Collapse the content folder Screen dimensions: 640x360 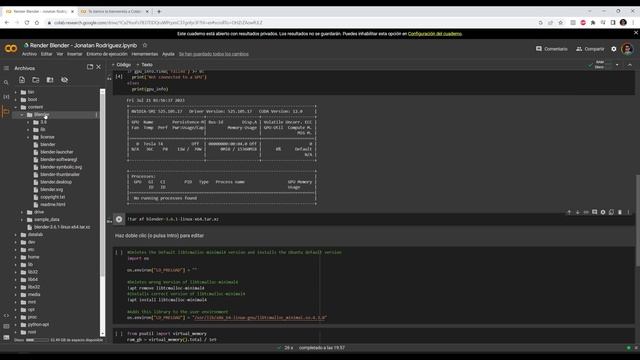pos(16,107)
